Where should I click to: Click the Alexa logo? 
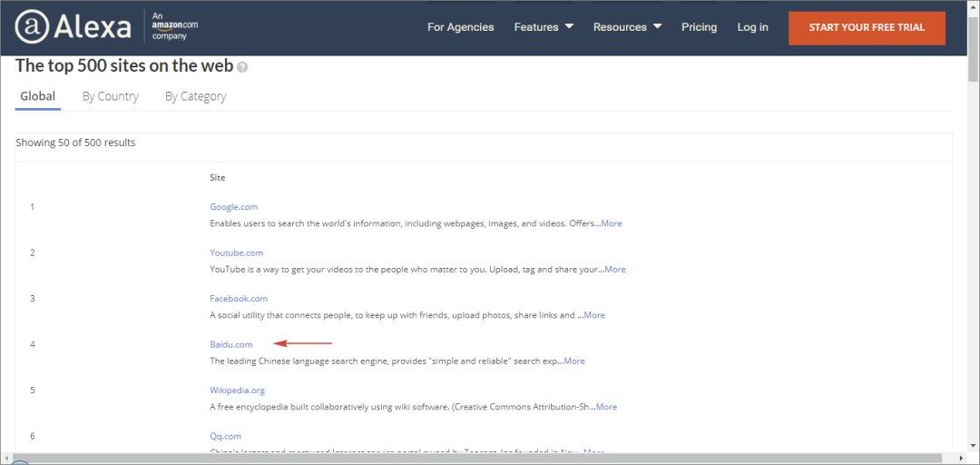point(73,27)
